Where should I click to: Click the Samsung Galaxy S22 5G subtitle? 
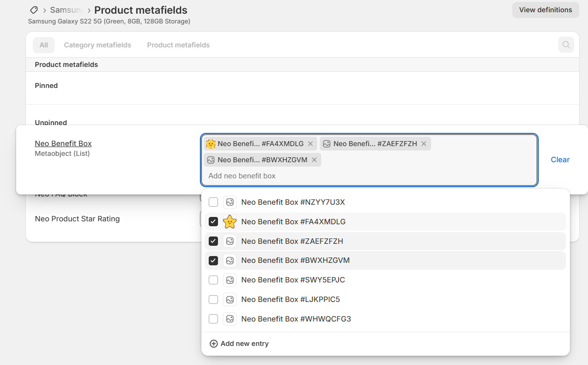(109, 21)
